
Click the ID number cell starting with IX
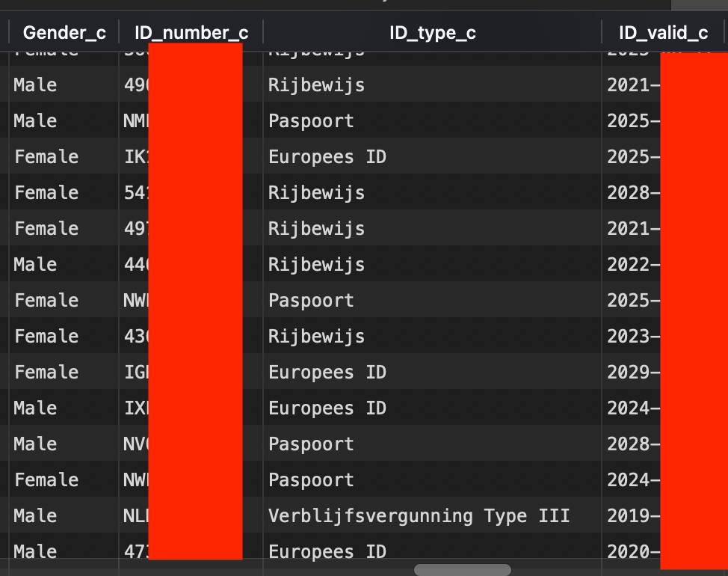tap(136, 408)
